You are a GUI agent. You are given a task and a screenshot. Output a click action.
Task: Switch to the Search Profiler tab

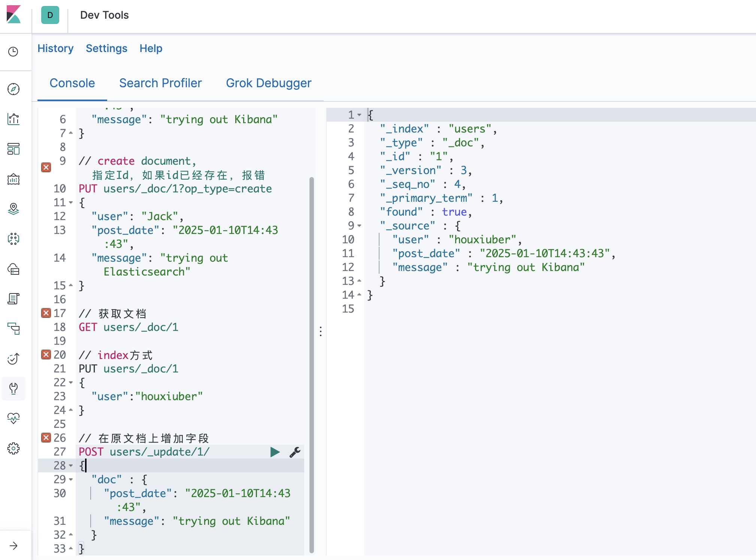160,83
